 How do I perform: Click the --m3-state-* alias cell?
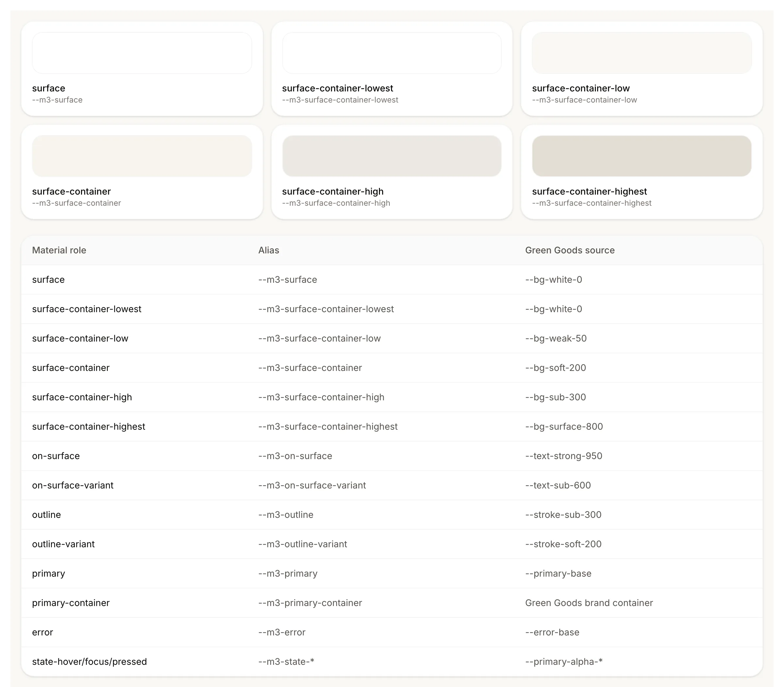(286, 662)
